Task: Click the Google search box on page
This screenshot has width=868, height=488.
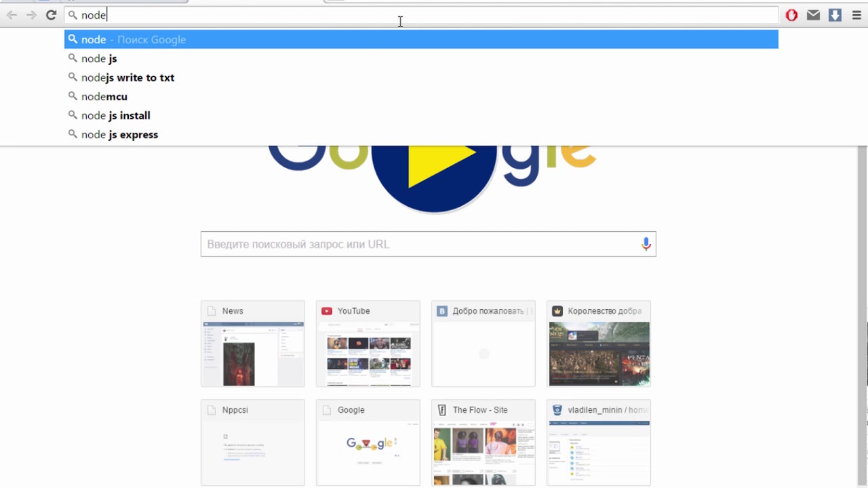Action: (x=428, y=244)
